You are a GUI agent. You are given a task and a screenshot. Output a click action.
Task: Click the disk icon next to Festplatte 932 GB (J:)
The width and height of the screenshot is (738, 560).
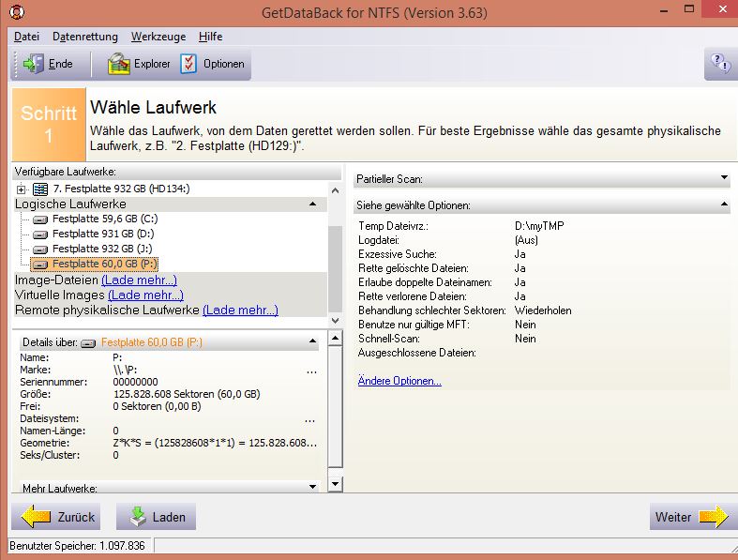40,250
